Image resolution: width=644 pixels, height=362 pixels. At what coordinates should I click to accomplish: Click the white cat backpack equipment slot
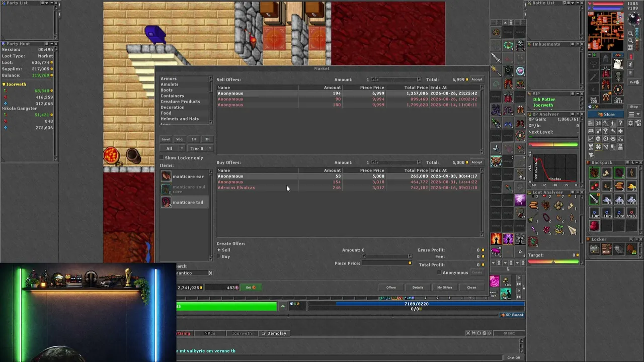[x=618, y=63]
